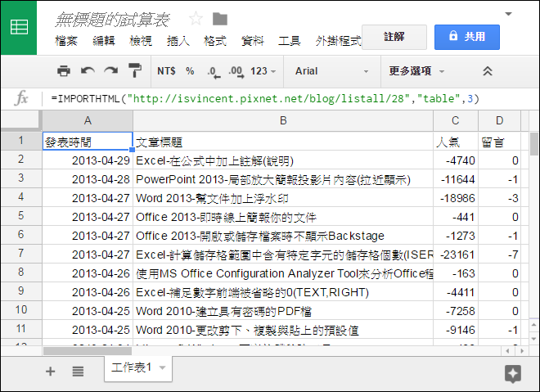The image size is (540, 392).
Task: Select cell Excel-在公式中加上註解(說明)
Action: point(283,160)
